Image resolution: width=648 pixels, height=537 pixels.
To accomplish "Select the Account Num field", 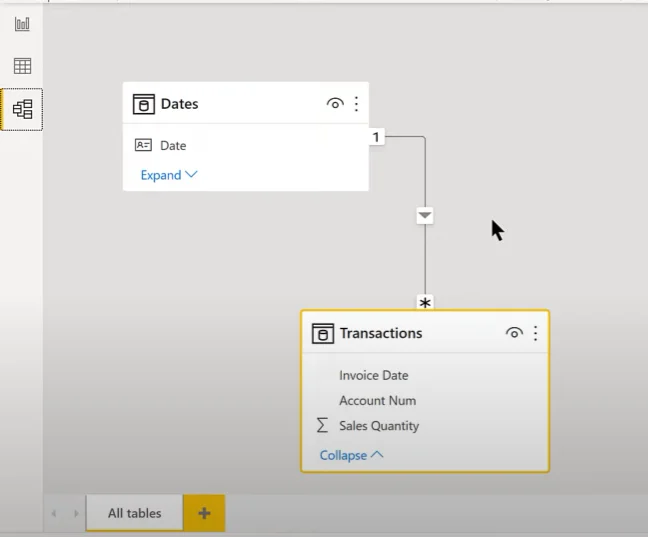I will pos(425,401).
